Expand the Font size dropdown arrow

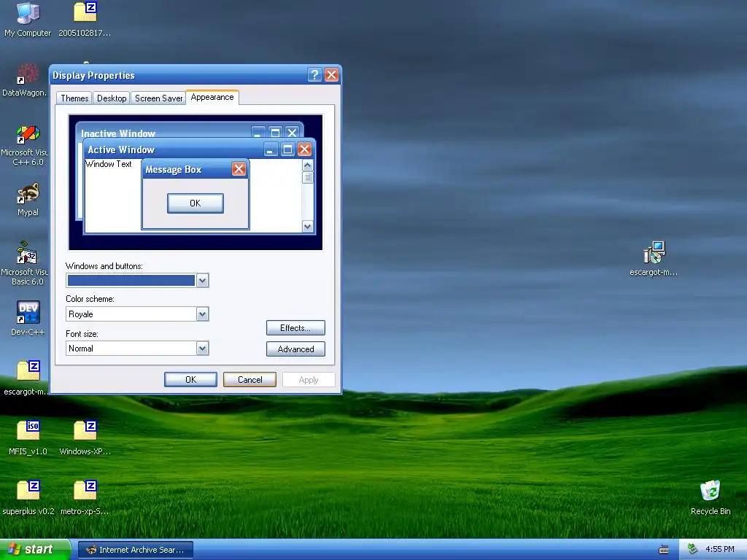coord(202,349)
